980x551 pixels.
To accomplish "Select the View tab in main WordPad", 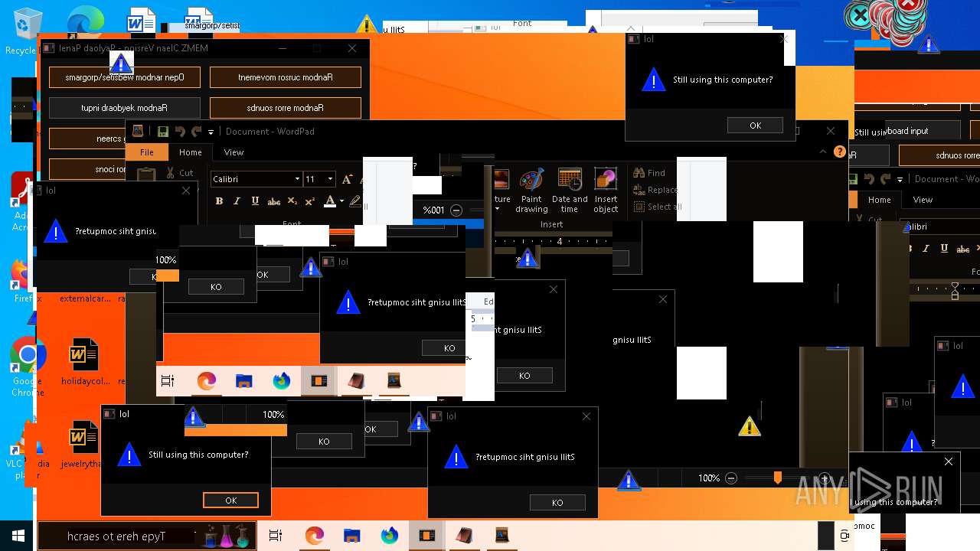I will pos(234,152).
